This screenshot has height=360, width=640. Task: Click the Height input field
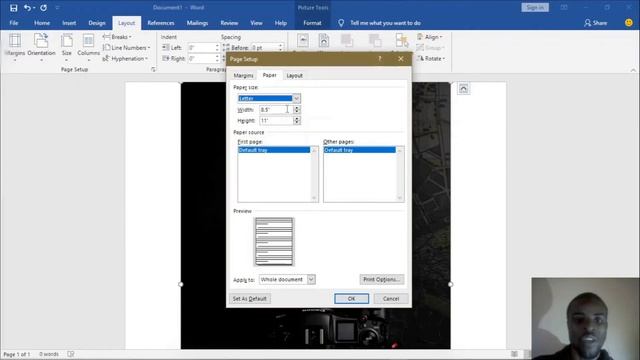tap(276, 121)
